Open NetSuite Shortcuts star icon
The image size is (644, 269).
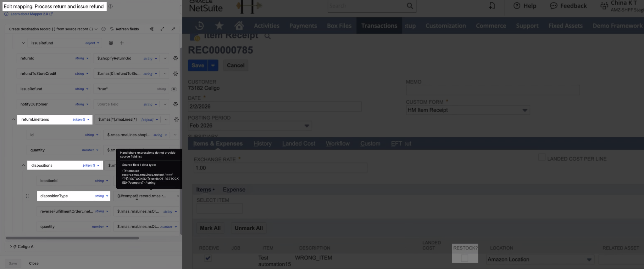[219, 26]
